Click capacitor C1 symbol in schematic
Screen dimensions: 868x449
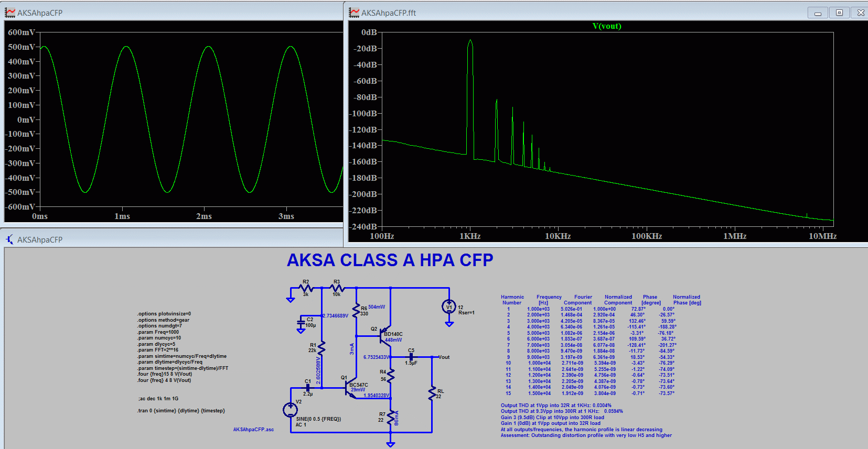[308, 388]
